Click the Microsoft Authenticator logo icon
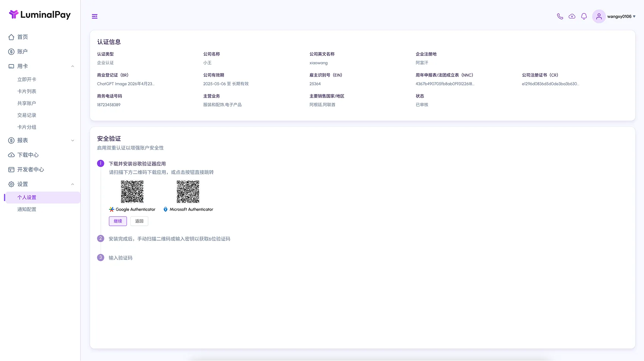 click(x=165, y=209)
